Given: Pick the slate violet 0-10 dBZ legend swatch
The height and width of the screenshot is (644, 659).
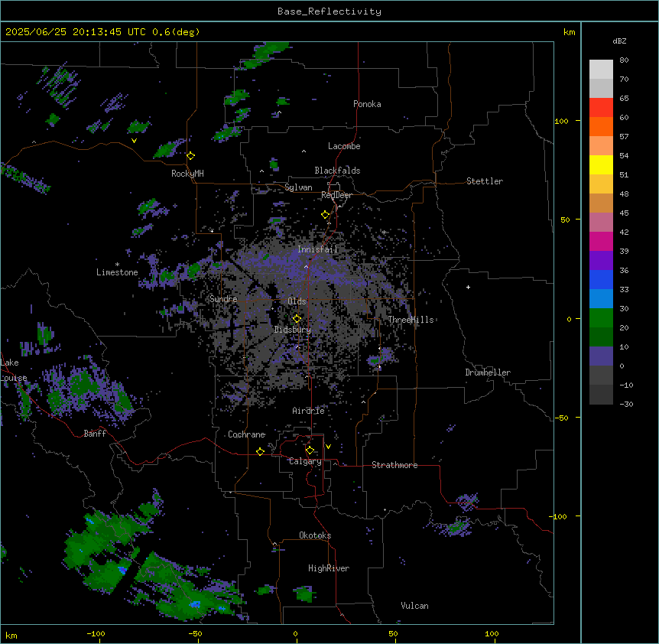Looking at the screenshot, I should [601, 356].
